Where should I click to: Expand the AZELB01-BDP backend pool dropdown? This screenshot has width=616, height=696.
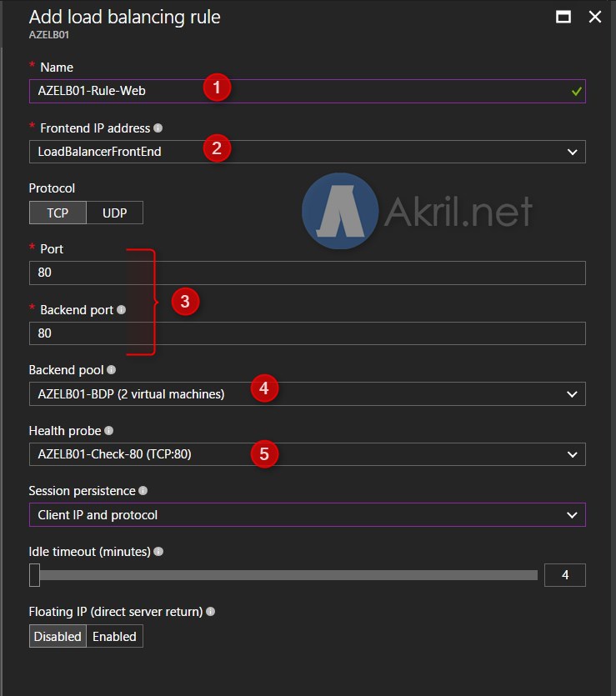click(x=307, y=393)
